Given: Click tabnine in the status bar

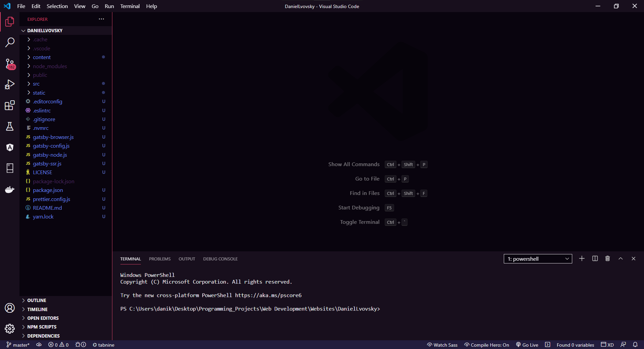Looking at the screenshot, I should coord(104,345).
